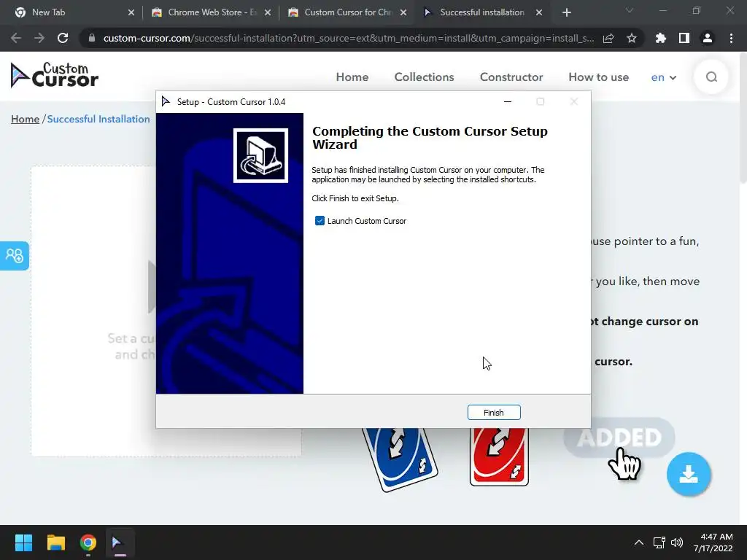Select the Successful installation tab
Screen dimensions: 747x560
tap(481, 12)
